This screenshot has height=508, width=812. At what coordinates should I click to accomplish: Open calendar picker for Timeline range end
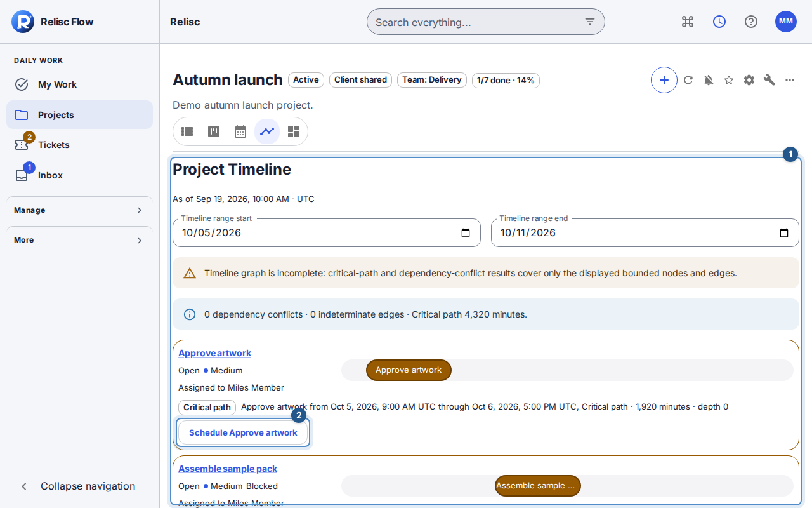tap(784, 233)
